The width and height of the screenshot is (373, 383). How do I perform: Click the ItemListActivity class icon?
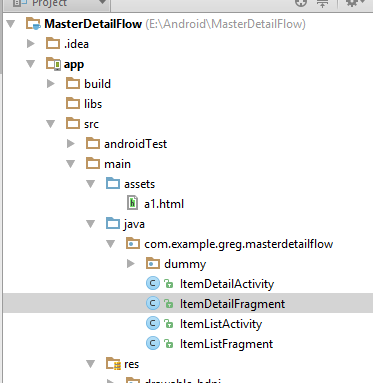coord(153,324)
